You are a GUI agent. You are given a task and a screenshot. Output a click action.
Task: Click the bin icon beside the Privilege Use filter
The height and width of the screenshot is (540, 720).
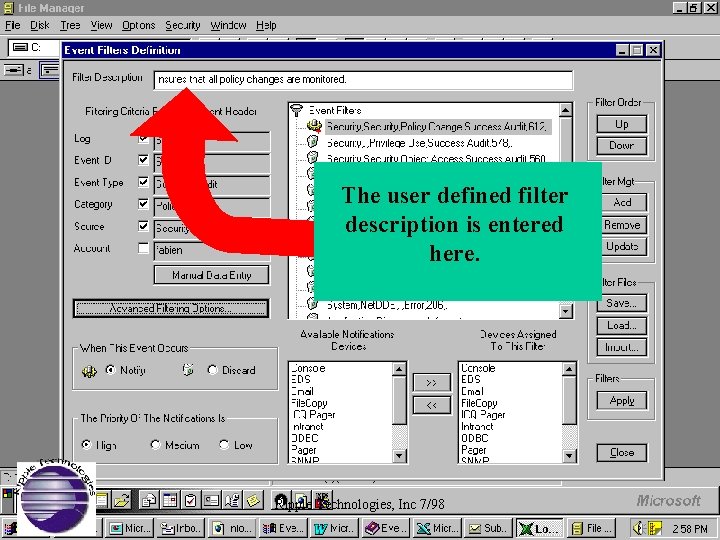313,141
